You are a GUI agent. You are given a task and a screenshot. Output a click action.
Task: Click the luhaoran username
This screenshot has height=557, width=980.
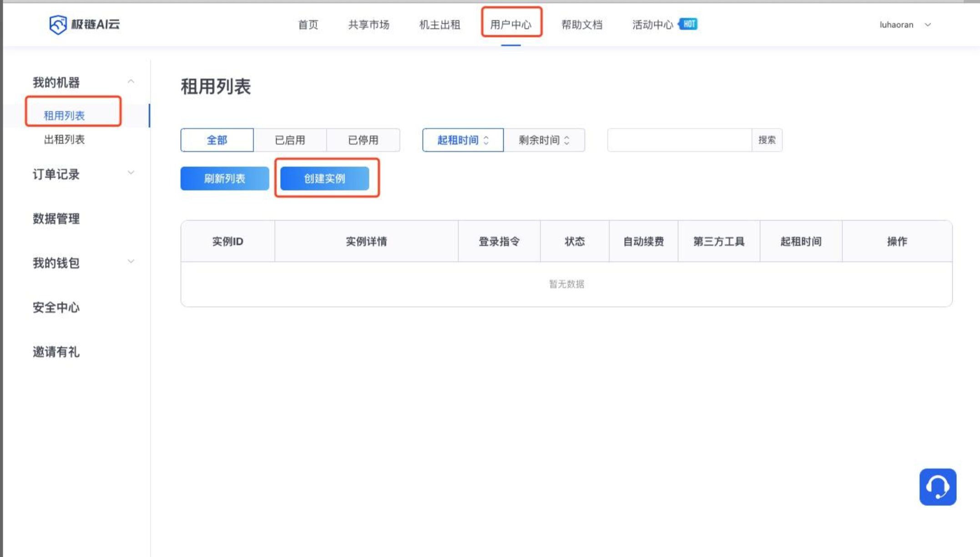896,25
